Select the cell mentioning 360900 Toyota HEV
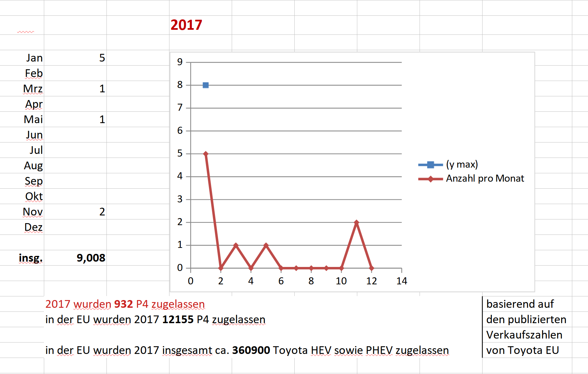This screenshot has width=588, height=374. click(247, 350)
